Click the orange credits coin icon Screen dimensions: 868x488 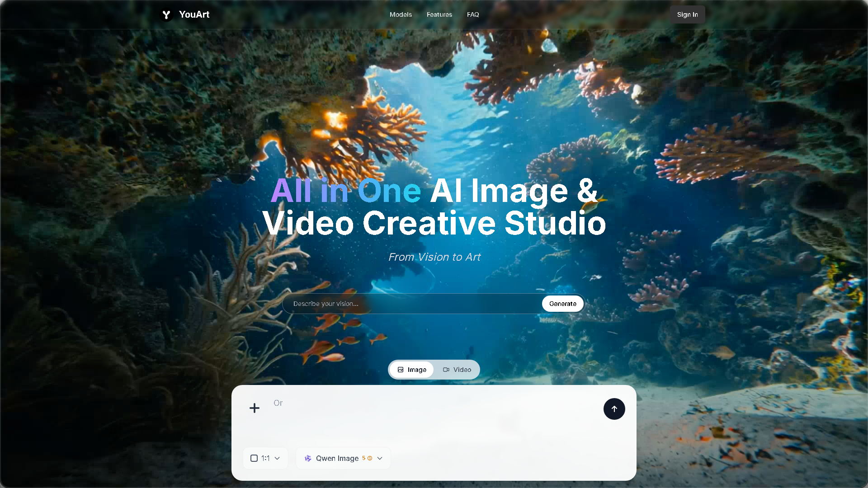click(x=370, y=458)
